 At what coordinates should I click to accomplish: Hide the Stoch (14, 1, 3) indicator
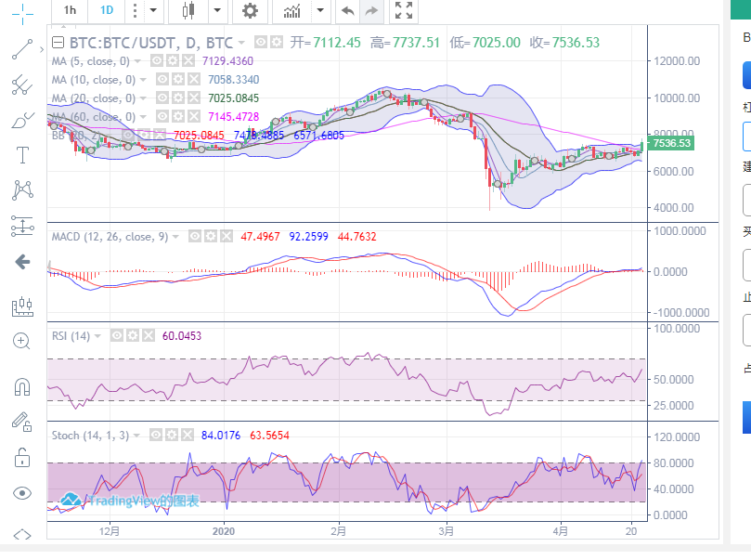[x=156, y=435]
